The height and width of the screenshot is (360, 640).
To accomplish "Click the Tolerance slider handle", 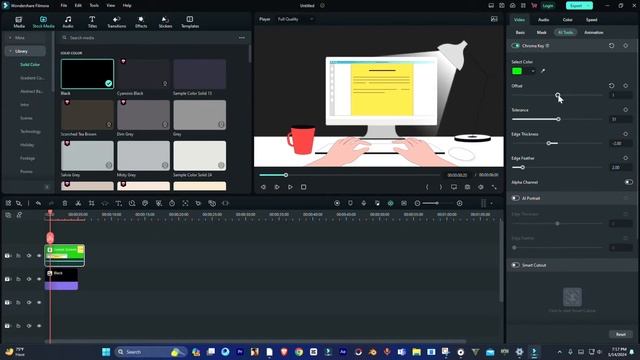I will [x=558, y=119].
